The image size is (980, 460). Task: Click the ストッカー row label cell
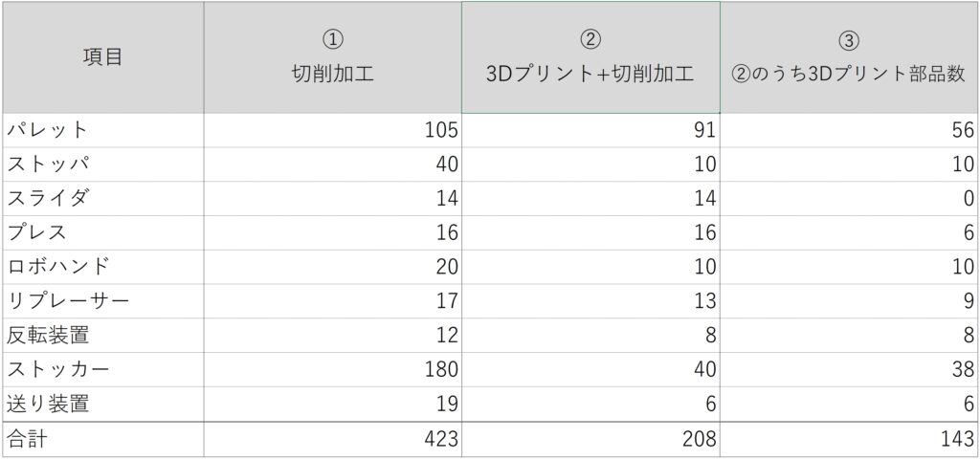pos(101,370)
